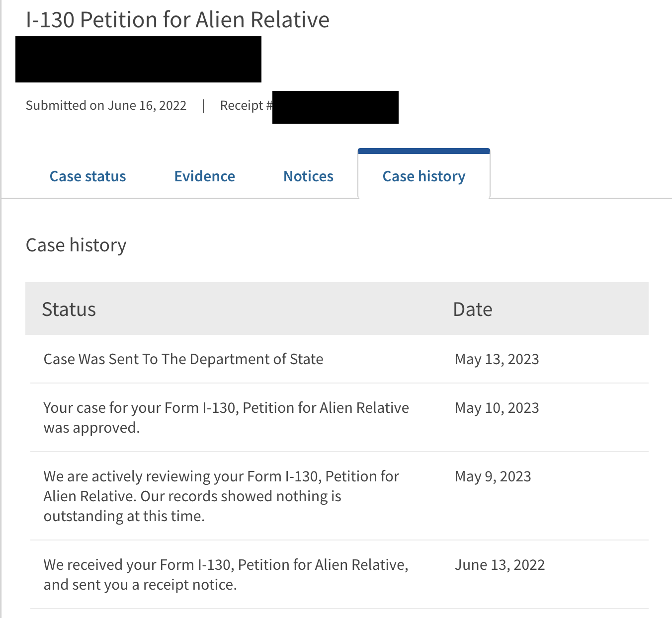Select the We received your Form I-130 entry
This screenshot has height=618, width=672.
[226, 574]
